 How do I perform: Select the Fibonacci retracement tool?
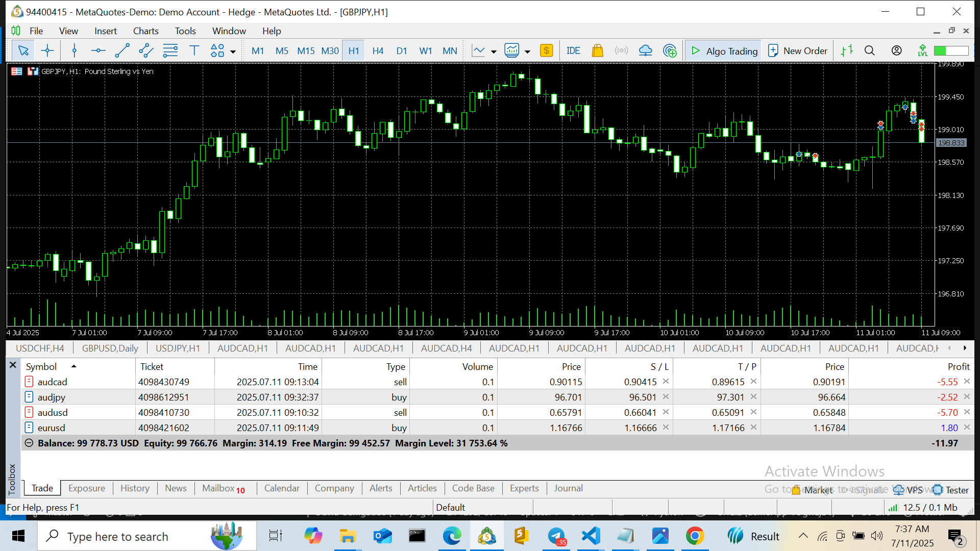[170, 51]
